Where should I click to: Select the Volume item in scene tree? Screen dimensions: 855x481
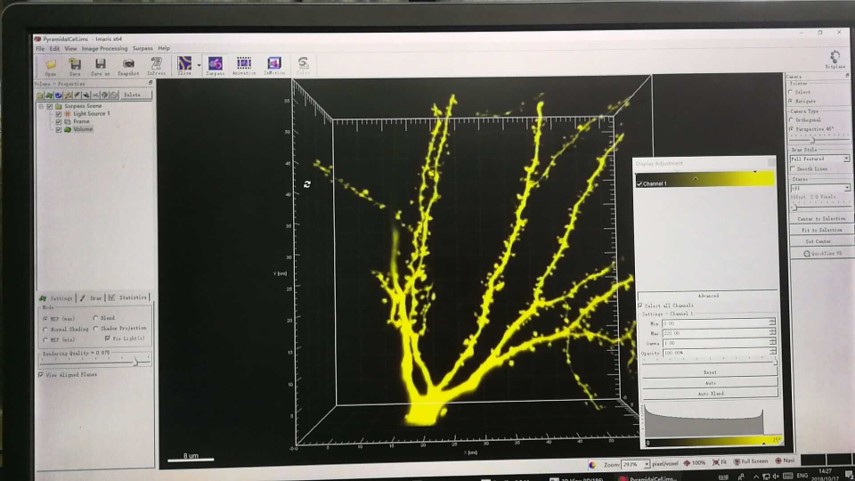[x=82, y=130]
